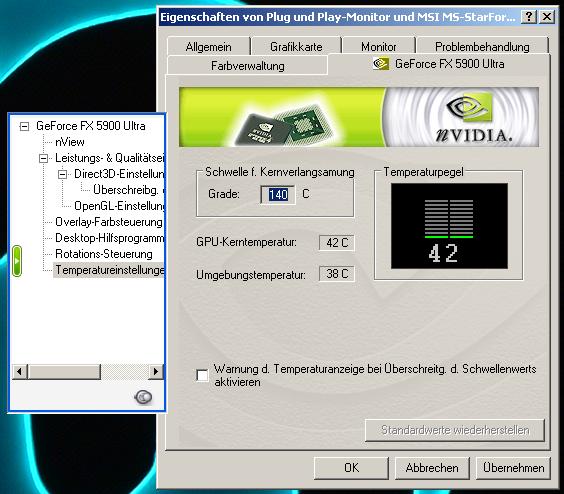Viewport: 564px width, 494px height.
Task: Open the Problembehandlung tab
Action: click(x=482, y=46)
